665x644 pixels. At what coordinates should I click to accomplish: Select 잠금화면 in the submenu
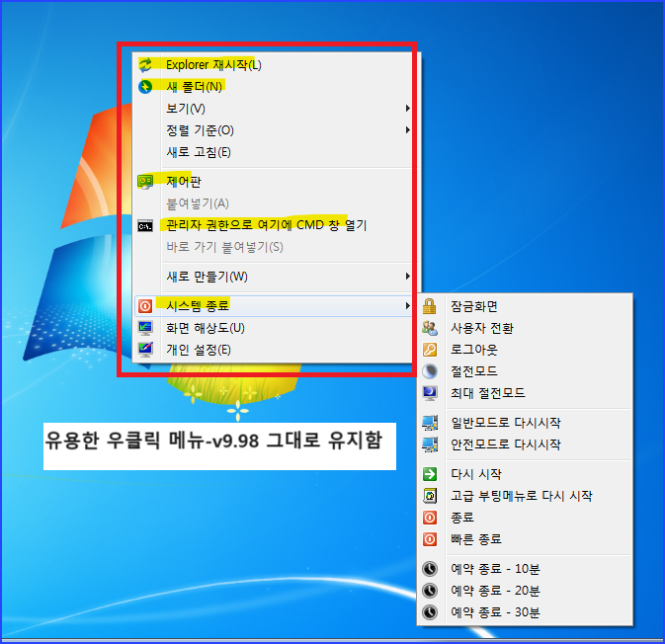[x=525, y=306]
